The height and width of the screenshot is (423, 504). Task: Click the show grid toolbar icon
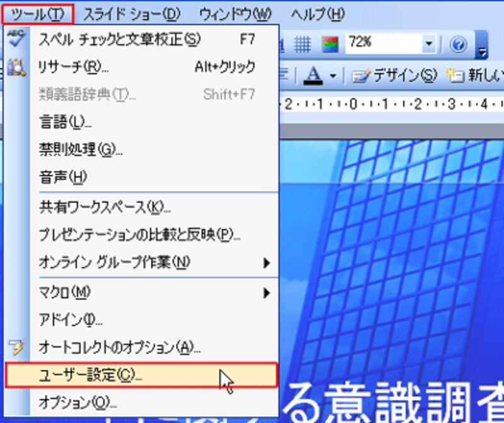(302, 44)
